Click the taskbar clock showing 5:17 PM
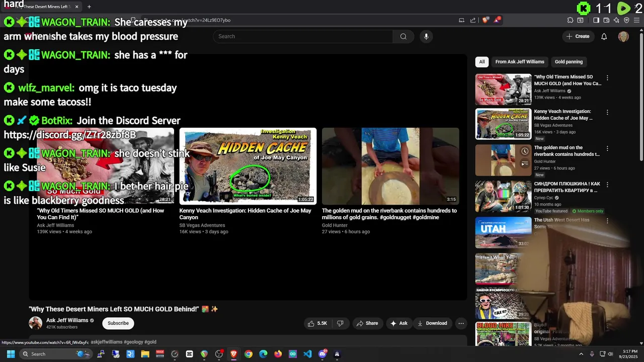644x362 pixels. (628, 354)
